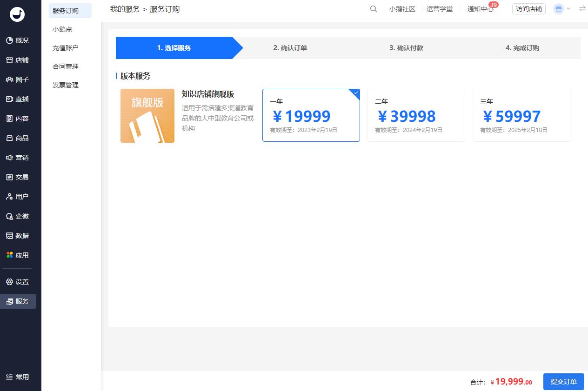Open the 店铺 shop icon
588x391 pixels.
coord(9,60)
